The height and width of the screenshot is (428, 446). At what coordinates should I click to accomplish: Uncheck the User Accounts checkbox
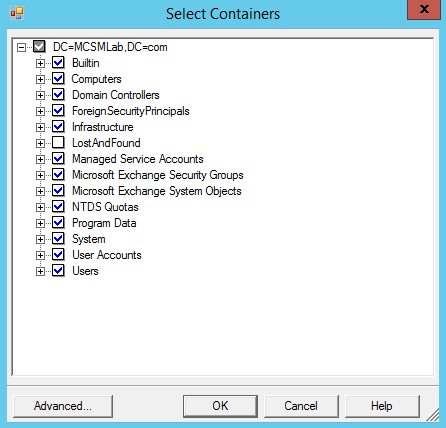click(58, 254)
